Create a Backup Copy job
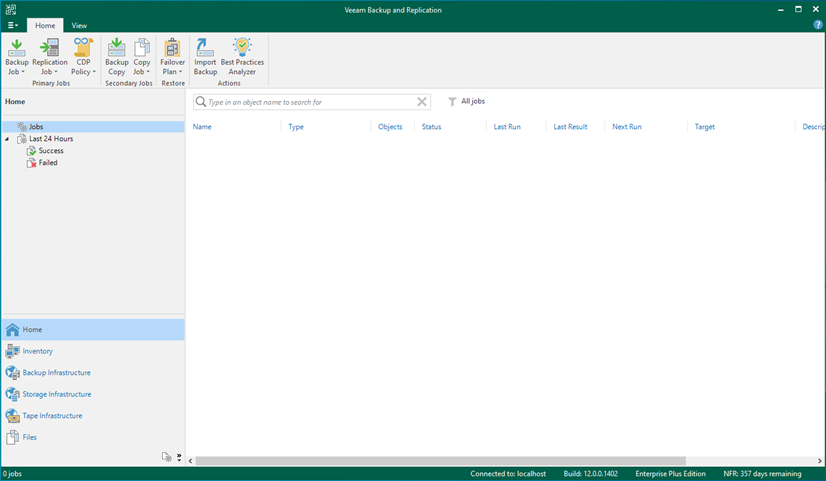Screen dimensions: 826x481 (116, 56)
